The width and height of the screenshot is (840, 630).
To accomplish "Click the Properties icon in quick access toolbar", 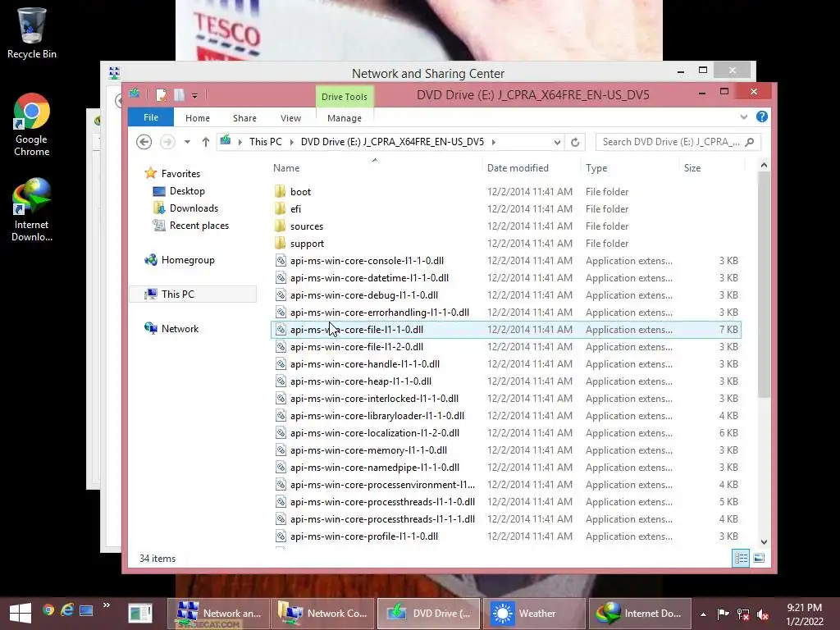I will tap(161, 95).
